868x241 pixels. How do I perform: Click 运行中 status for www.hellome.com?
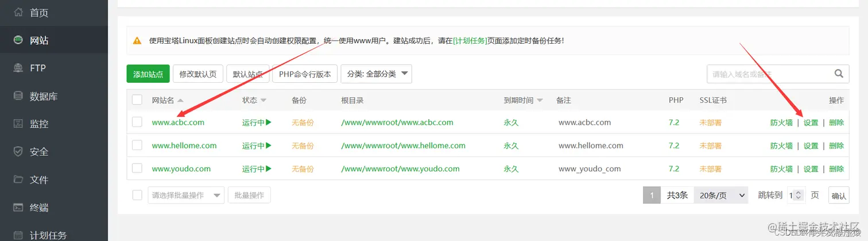pos(257,145)
